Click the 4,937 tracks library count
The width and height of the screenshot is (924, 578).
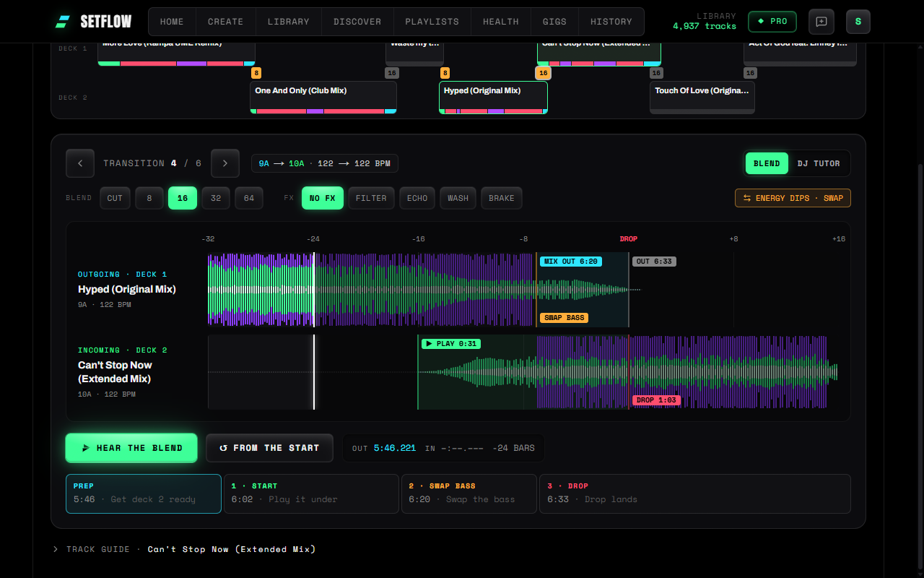(x=705, y=26)
